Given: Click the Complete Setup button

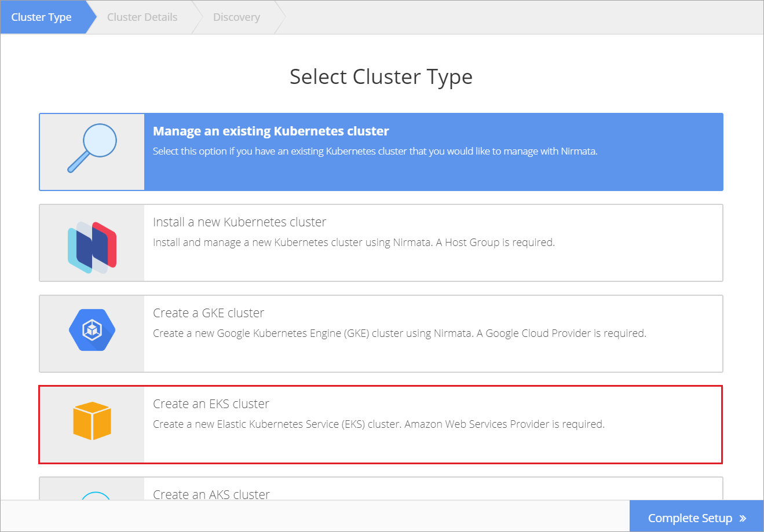Looking at the screenshot, I should coord(697,516).
